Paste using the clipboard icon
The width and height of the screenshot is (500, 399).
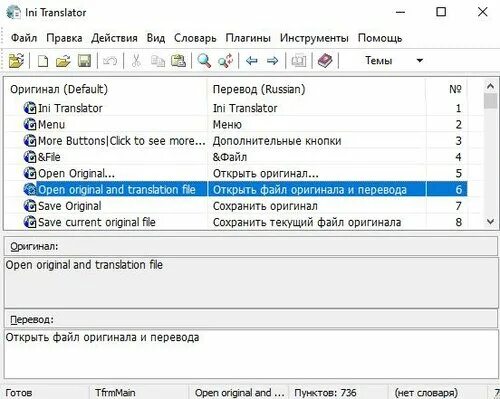click(x=178, y=61)
